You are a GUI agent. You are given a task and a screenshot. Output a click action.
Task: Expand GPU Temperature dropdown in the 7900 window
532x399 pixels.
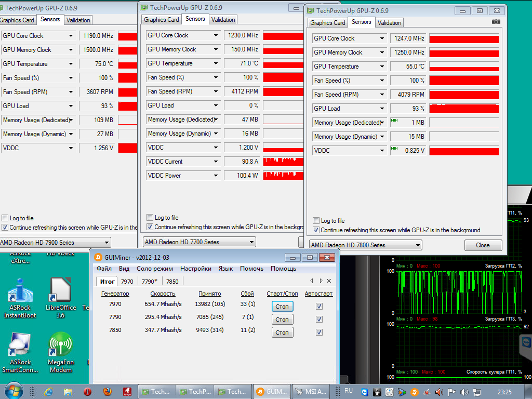click(x=71, y=64)
